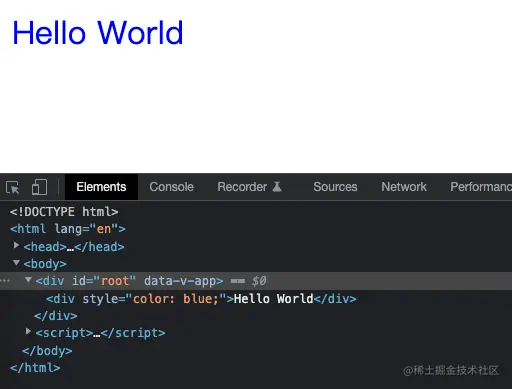The image size is (512, 389).
Task: Switch to the Sources tab
Action: 335,187
